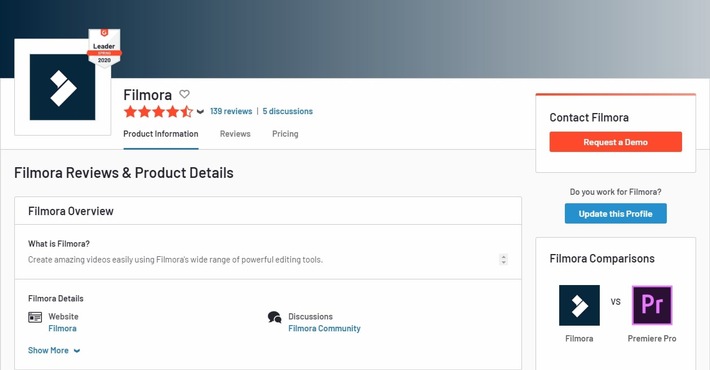
Task: Open the 5 discussions link
Action: 288,111
